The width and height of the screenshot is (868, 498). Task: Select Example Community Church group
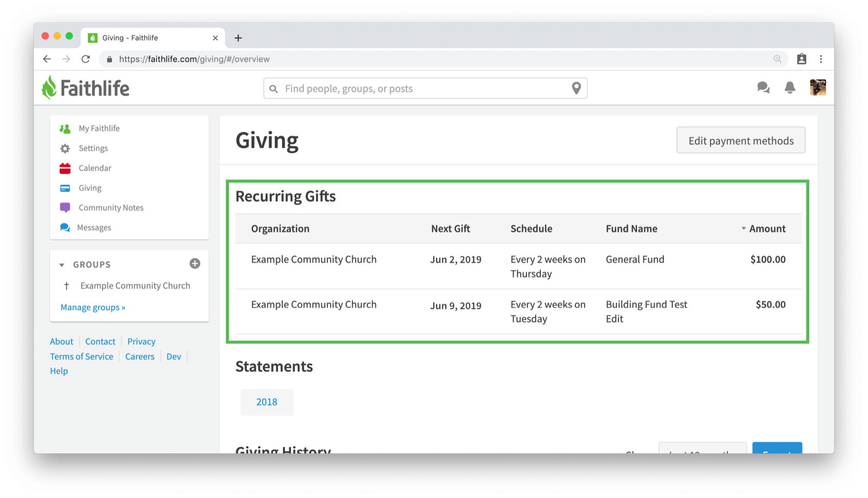[135, 286]
